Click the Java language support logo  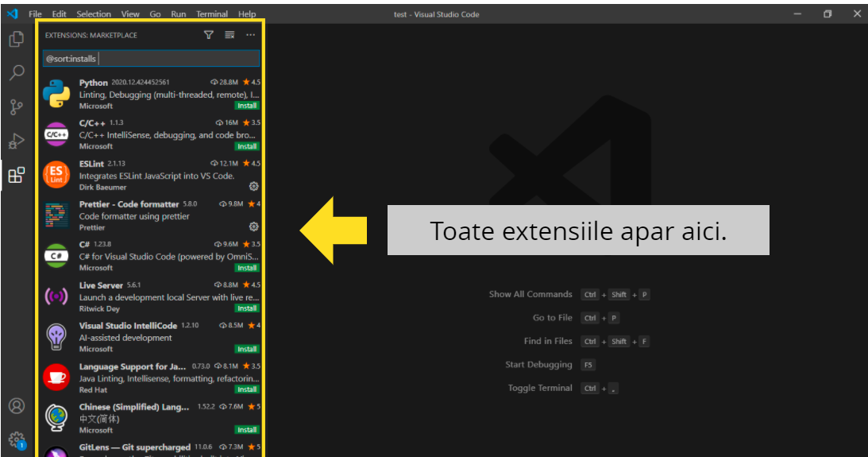[x=56, y=378]
